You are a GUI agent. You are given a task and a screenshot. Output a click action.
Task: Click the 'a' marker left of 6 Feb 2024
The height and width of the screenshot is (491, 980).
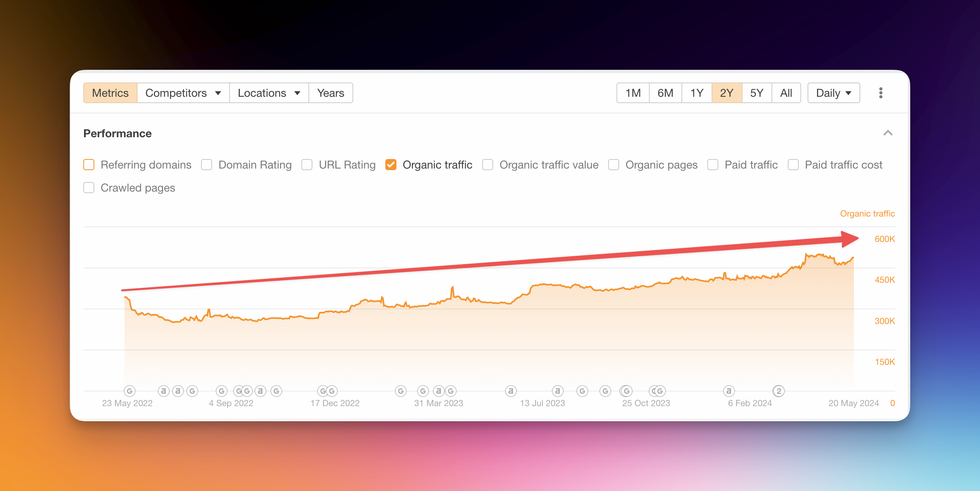click(729, 391)
